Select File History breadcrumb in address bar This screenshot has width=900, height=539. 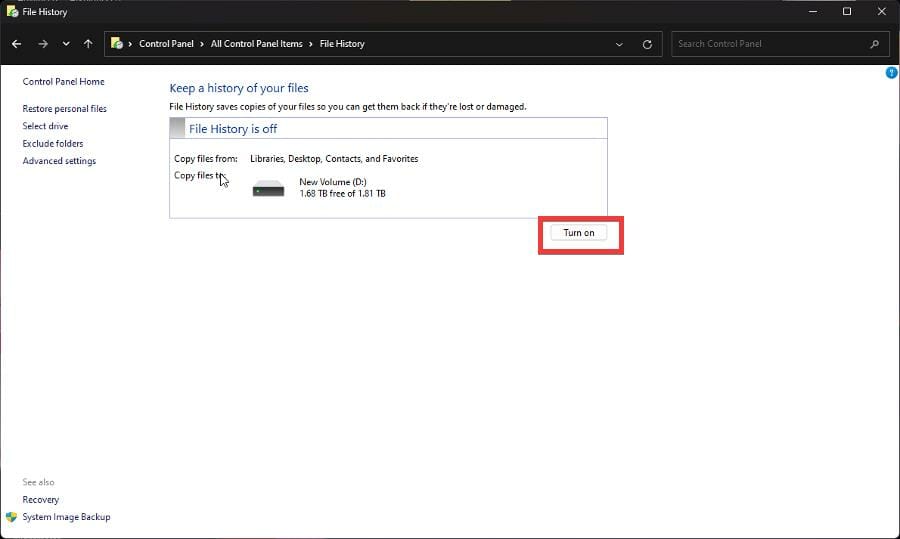[x=342, y=44]
